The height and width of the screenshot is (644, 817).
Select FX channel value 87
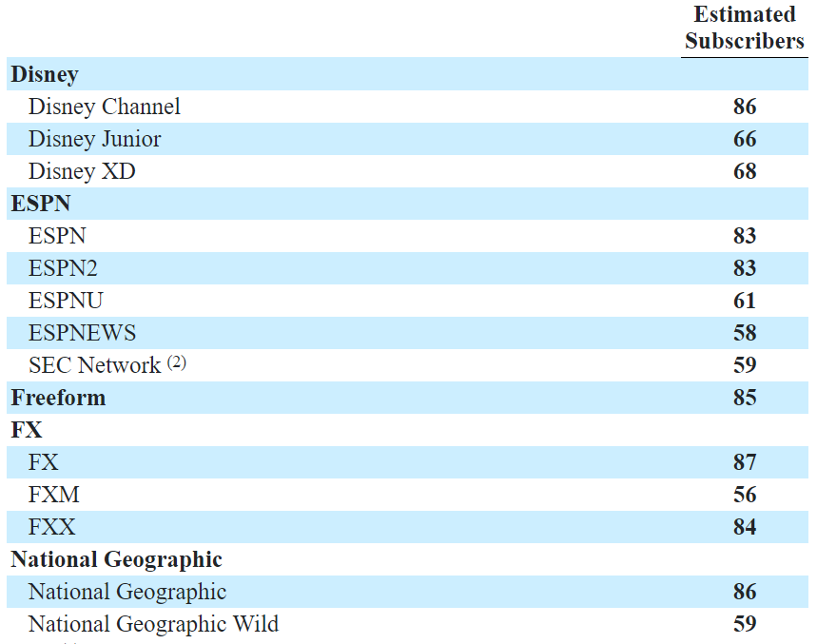click(745, 462)
